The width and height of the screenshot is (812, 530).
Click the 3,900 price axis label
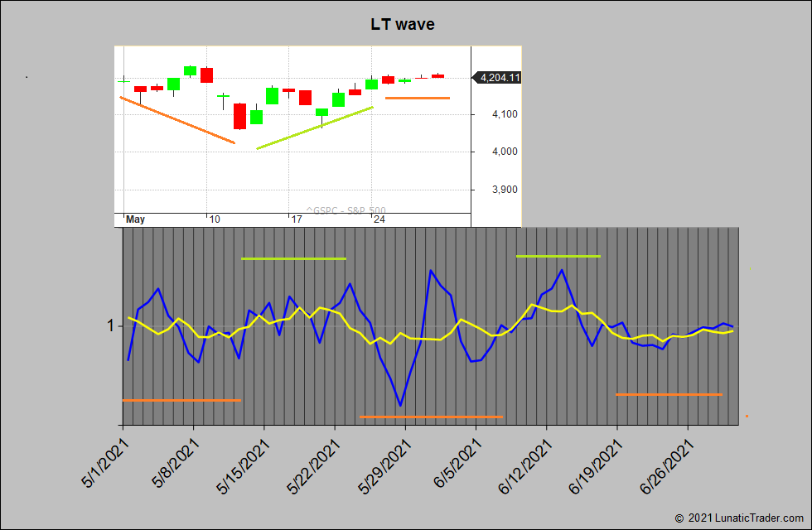pos(495,190)
